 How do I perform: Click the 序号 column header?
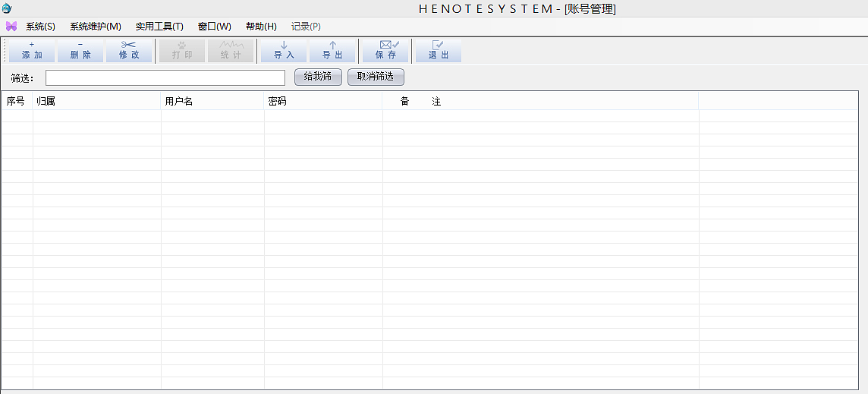[x=17, y=101]
